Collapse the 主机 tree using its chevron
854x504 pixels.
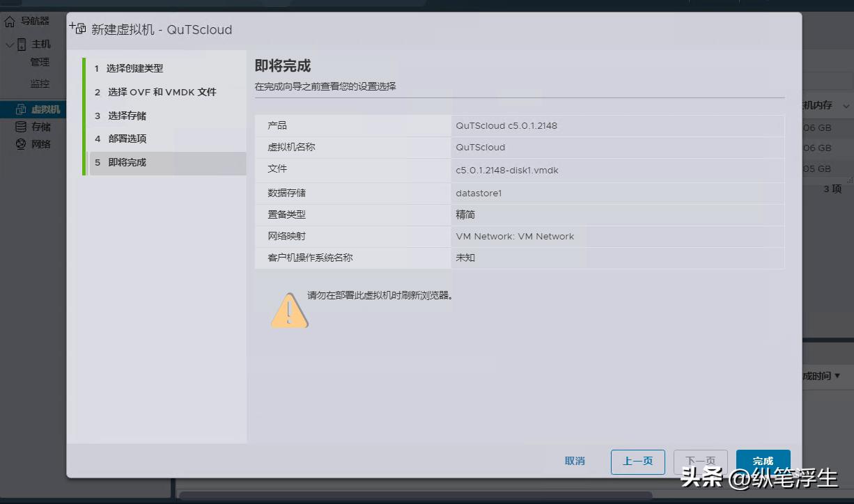pyautogui.click(x=10, y=43)
